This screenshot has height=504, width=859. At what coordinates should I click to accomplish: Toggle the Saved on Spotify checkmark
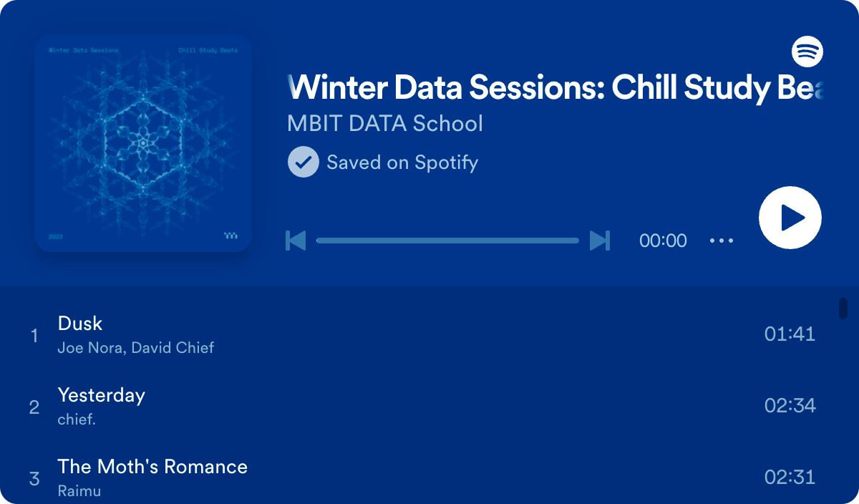[303, 162]
